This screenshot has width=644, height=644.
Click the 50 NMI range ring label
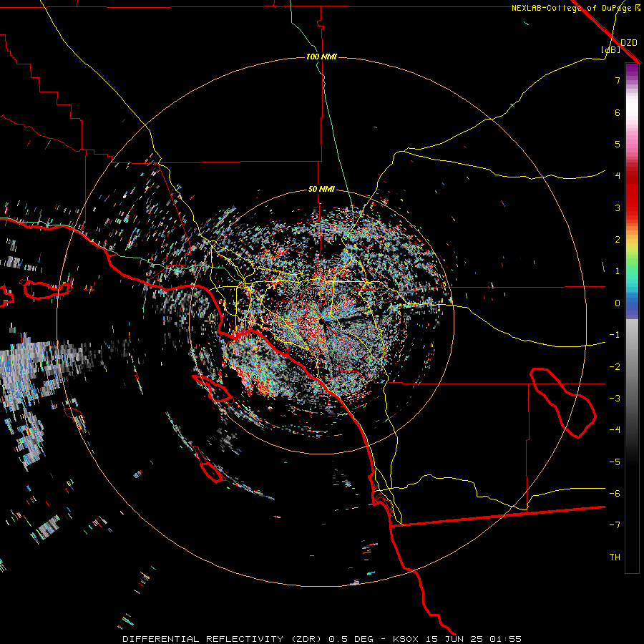pos(321,190)
